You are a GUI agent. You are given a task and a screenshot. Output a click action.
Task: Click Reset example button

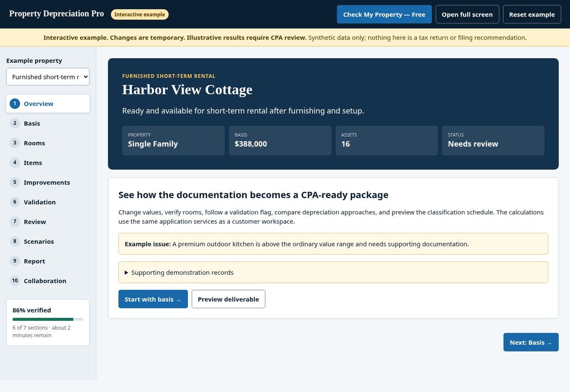(x=532, y=14)
